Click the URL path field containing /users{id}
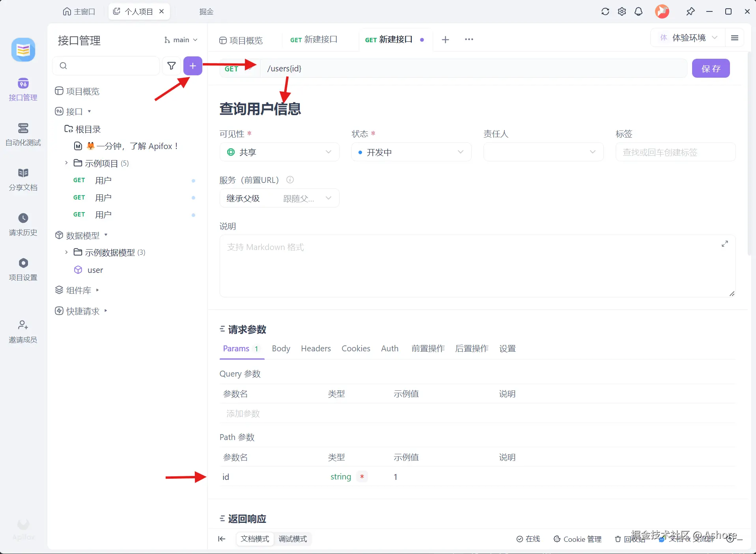 click(x=473, y=69)
